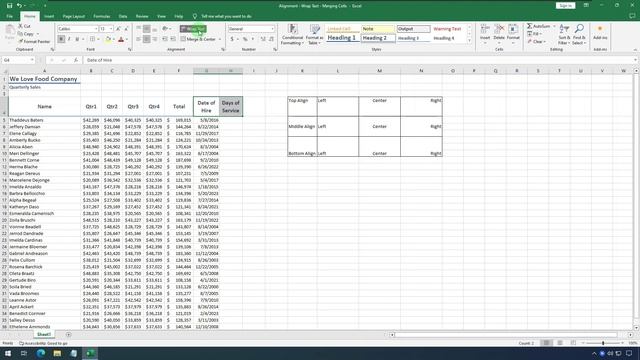Screen dimensions: 640x360
Task: Switch to the Data tab
Action: tap(123, 16)
